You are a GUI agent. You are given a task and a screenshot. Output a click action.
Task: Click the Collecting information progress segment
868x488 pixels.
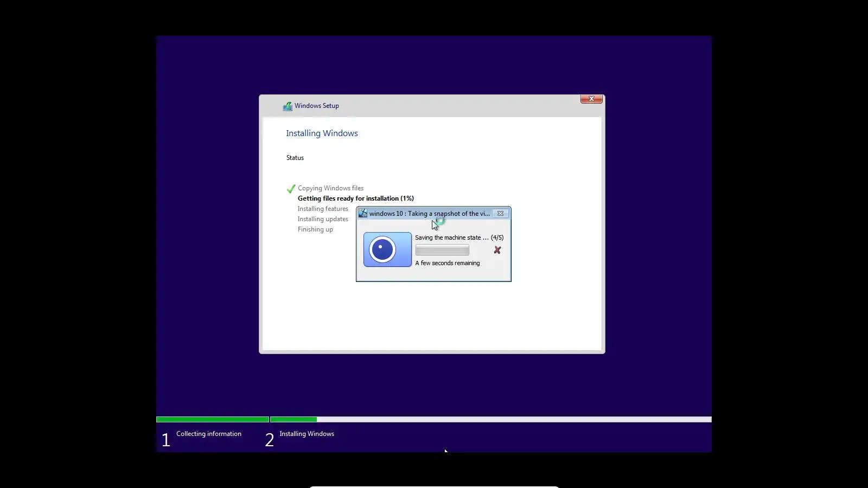(x=213, y=420)
